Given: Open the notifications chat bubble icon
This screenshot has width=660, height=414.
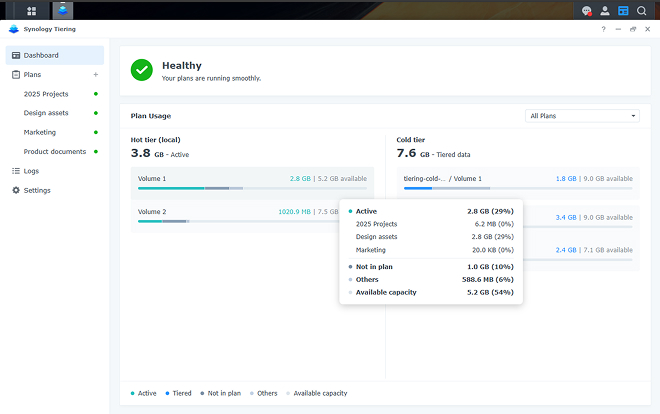Looking at the screenshot, I should [x=587, y=11].
